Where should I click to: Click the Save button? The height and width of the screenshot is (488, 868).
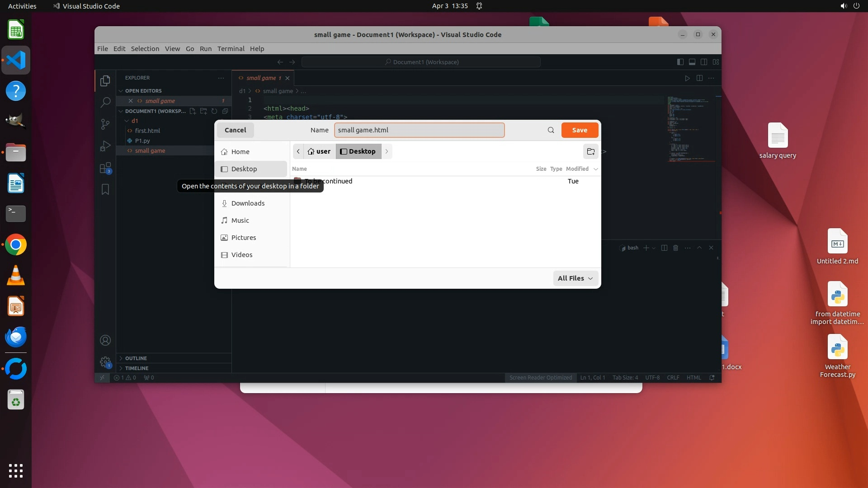580,130
